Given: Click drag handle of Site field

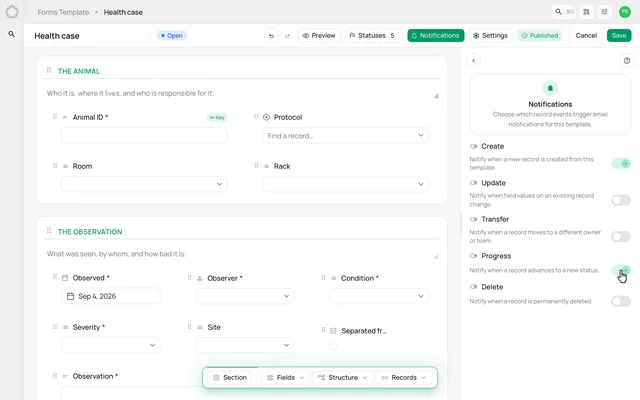Looking at the screenshot, I should (x=189, y=327).
